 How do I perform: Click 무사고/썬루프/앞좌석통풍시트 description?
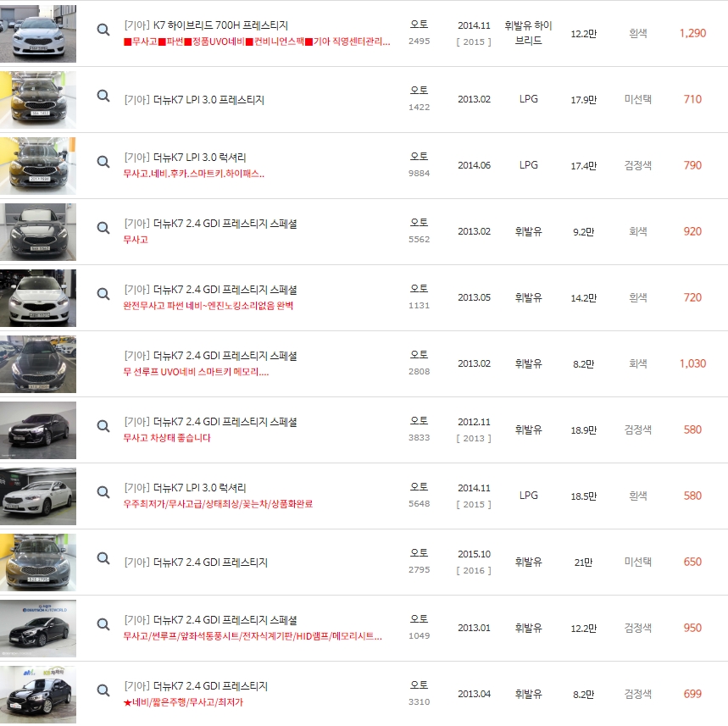click(x=253, y=636)
